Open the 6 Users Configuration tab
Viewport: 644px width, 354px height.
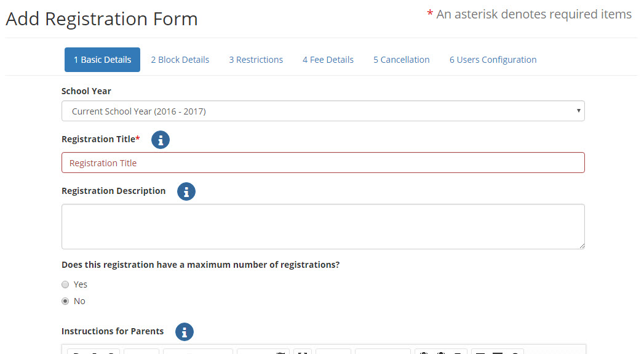point(493,60)
